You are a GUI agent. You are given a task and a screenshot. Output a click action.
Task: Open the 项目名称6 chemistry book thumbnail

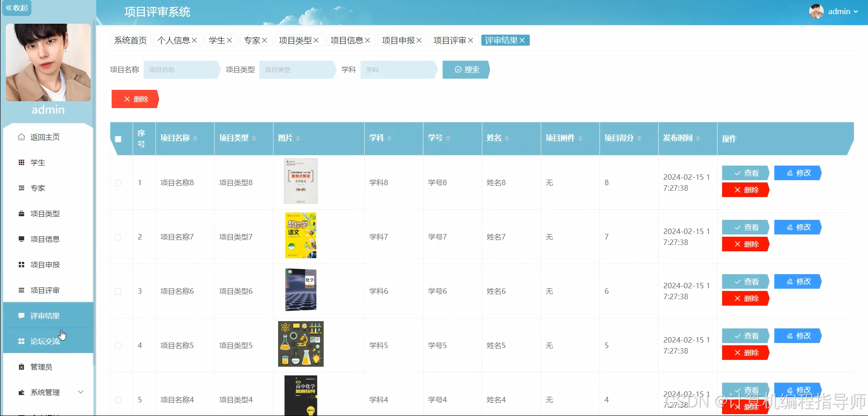point(301,290)
